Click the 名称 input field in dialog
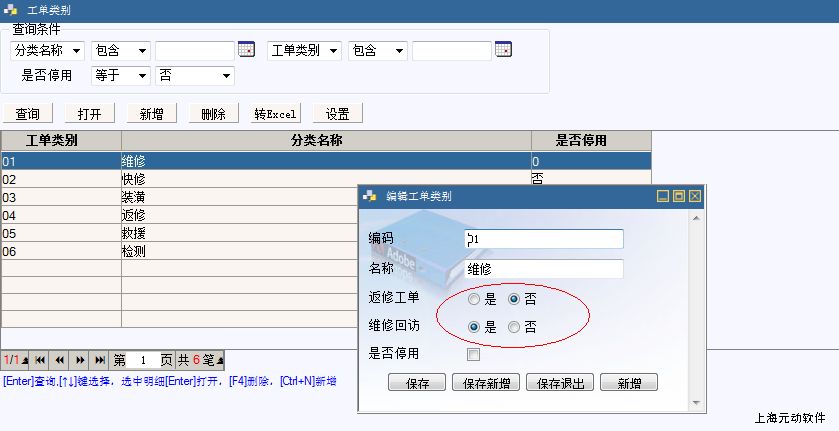The height and width of the screenshot is (431, 839). 544,269
